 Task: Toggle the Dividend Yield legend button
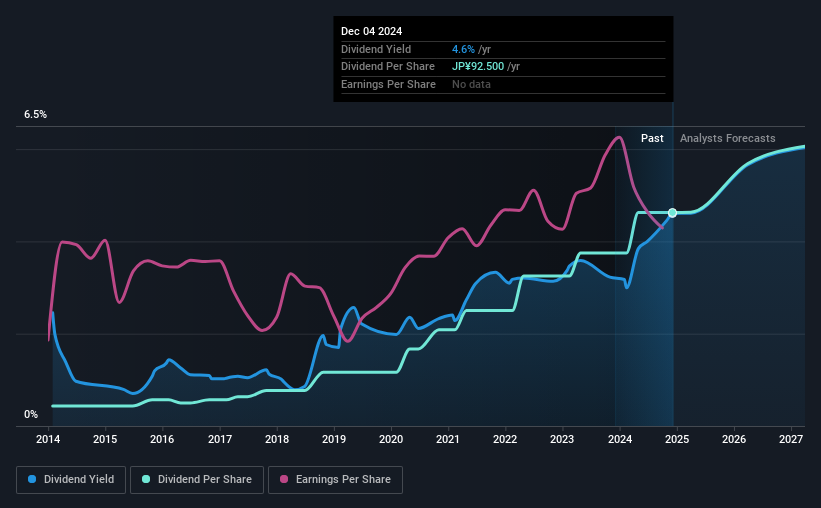(x=71, y=480)
